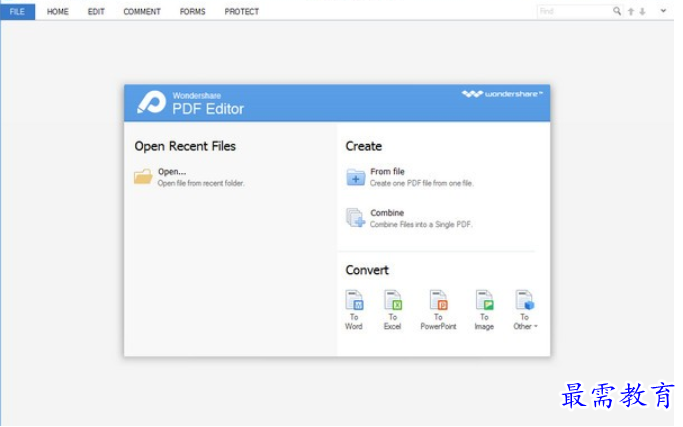Open the FORMS tab
683x427 pixels.
(x=193, y=12)
